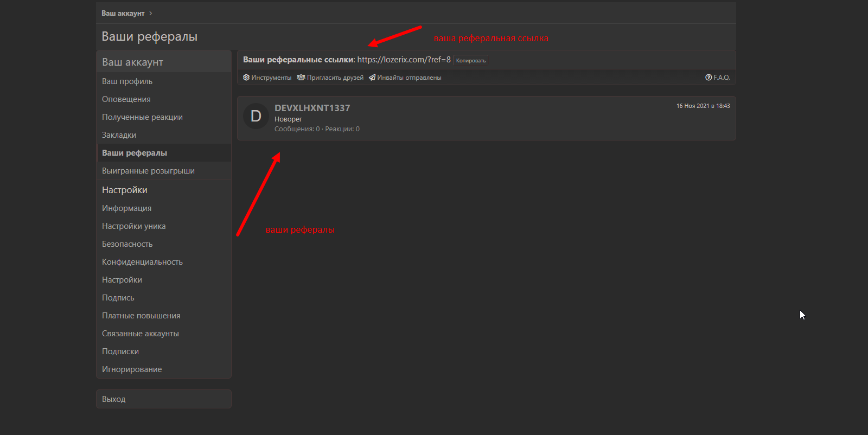The width and height of the screenshot is (868, 435).
Task: Click the people icon for Пригласить друзей
Action: coord(301,78)
